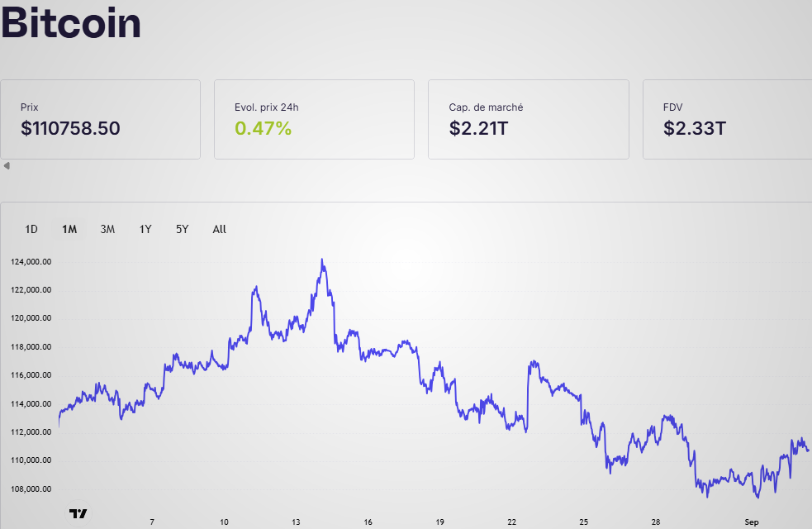This screenshot has width=812, height=529.
Task: Click the FDV value $2.33T
Action: pyautogui.click(x=695, y=128)
